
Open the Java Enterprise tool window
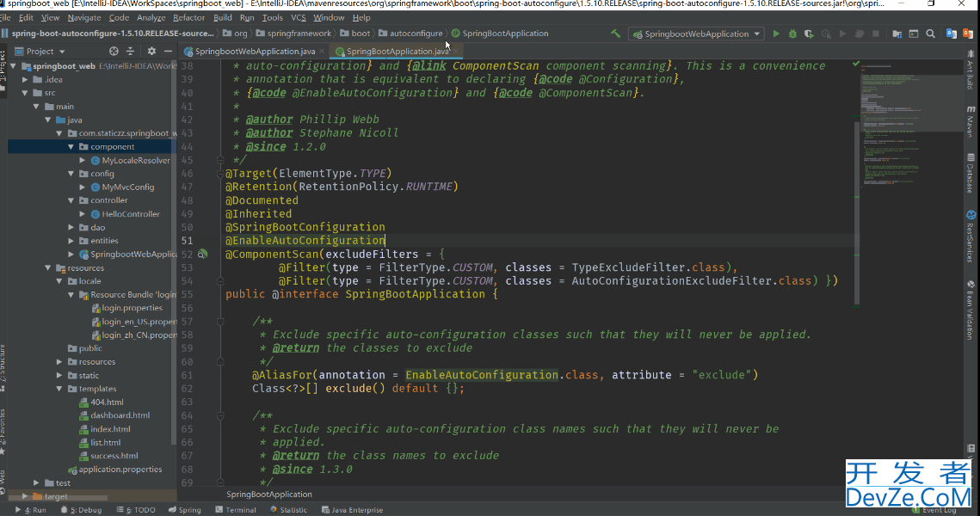coord(352,510)
